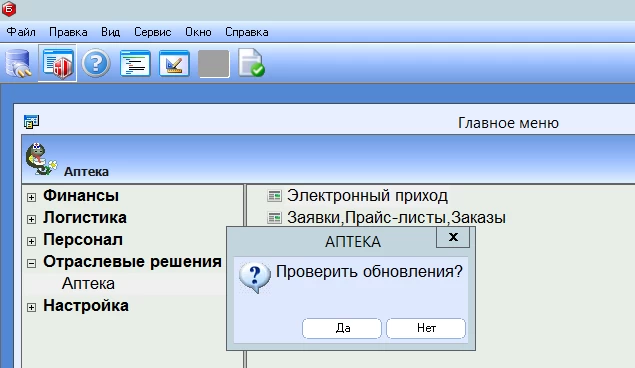Viewport: 635px width, 368px height.
Task: Open the Сервис menu
Action: 153,32
